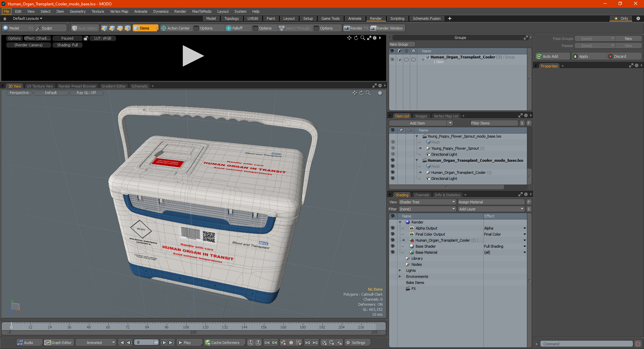Click the Discard button

624,56
